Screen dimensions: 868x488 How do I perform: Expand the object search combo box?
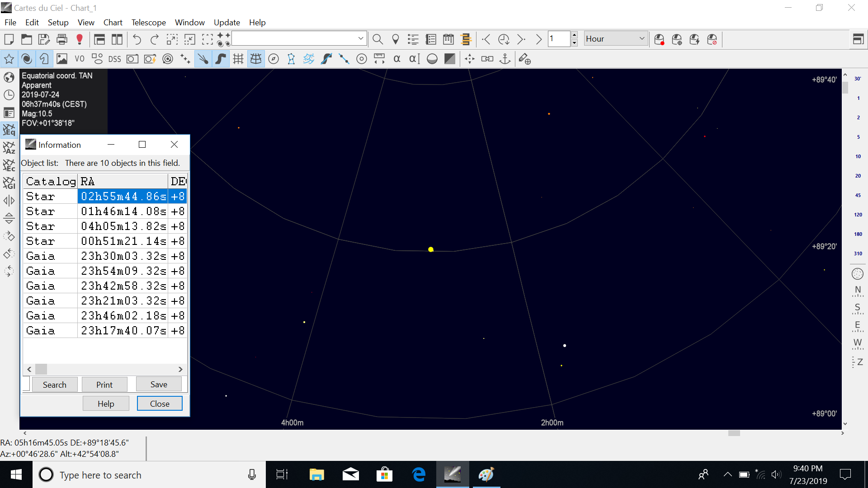coord(360,39)
